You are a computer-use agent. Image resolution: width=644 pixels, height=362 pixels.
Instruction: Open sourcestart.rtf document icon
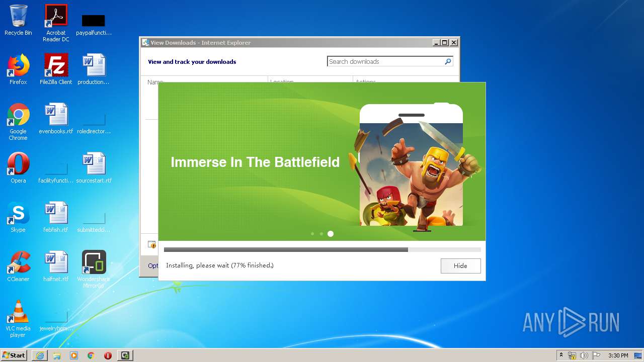point(94,168)
